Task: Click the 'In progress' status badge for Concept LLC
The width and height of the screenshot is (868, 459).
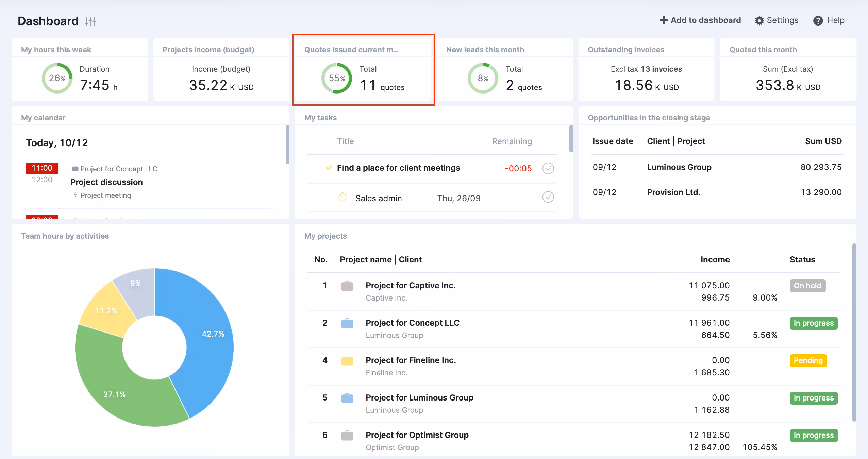Action: (x=813, y=323)
